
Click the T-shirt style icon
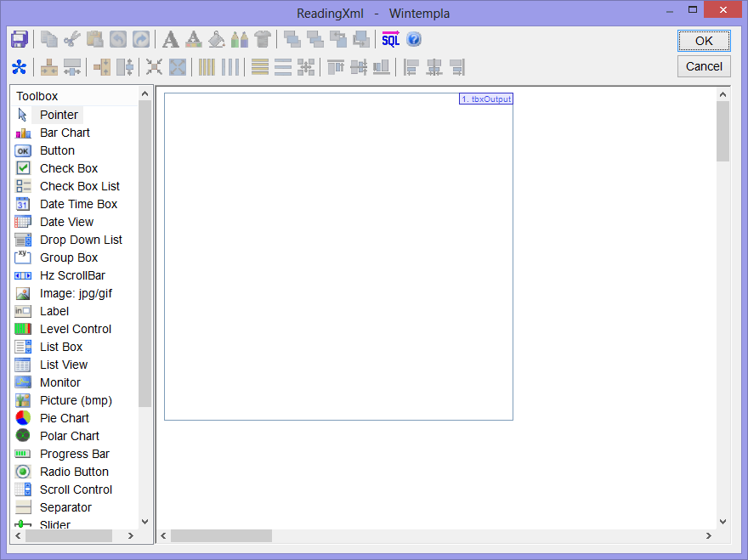coord(263,40)
